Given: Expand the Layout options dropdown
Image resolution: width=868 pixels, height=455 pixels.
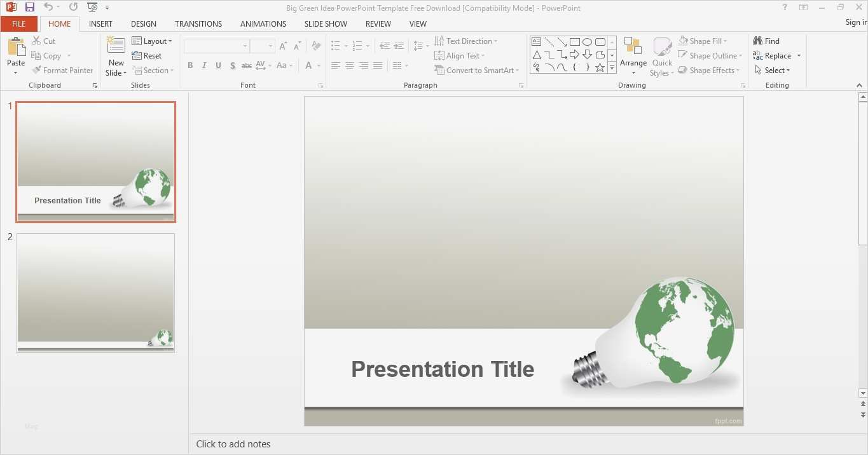Looking at the screenshot, I should point(153,41).
